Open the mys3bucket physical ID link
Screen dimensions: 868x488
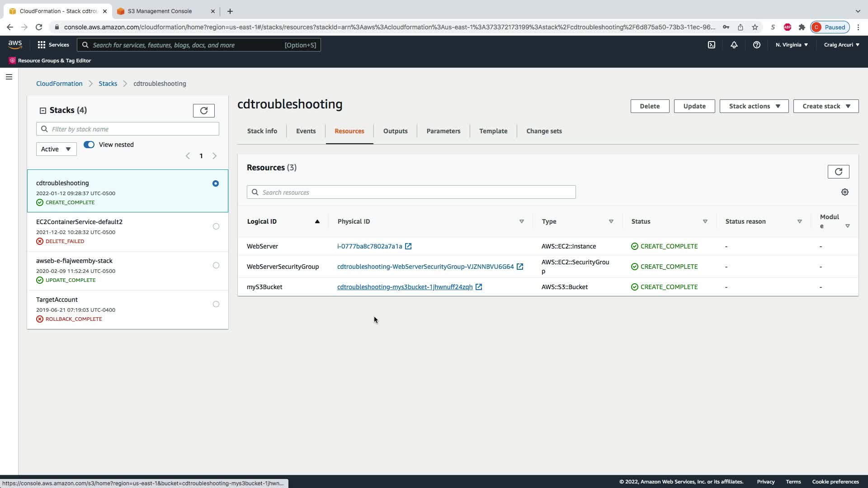click(405, 287)
